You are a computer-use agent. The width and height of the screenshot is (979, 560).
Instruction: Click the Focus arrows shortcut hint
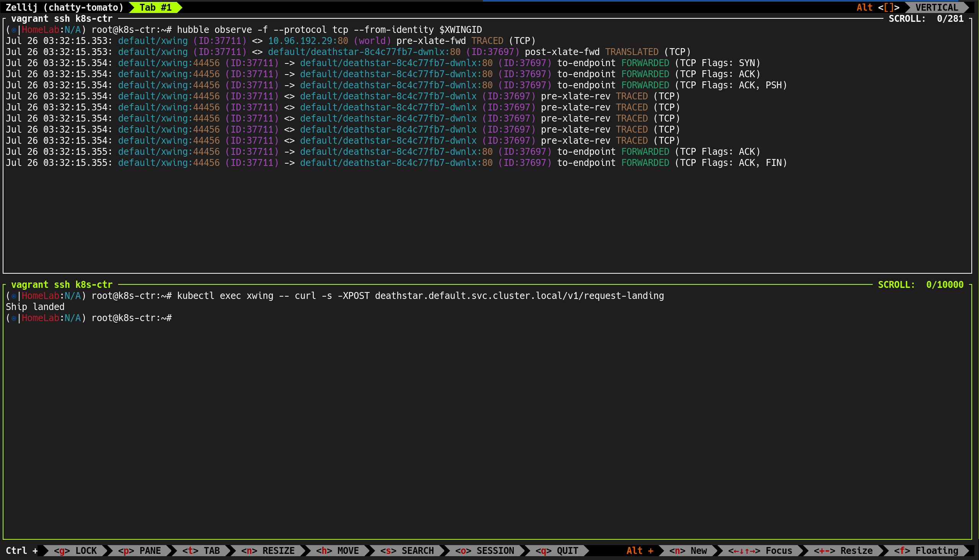point(760,550)
